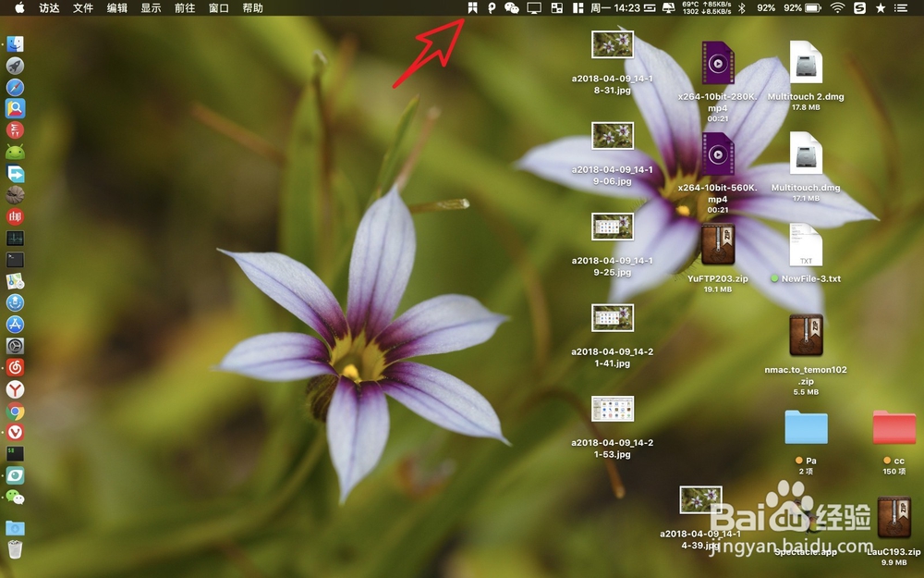Screen dimensions: 924x578
Task: Select a2018-04-09_14-21-41.jpg on desktop
Action: tap(613, 318)
